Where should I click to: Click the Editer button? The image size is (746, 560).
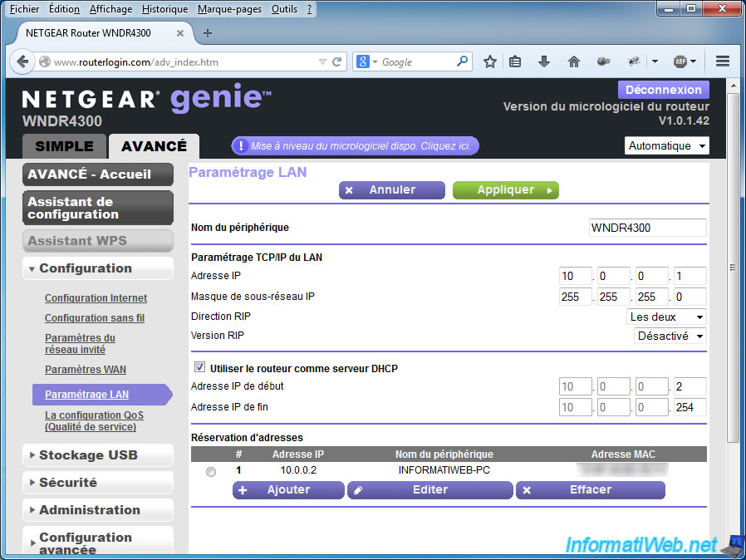430,490
